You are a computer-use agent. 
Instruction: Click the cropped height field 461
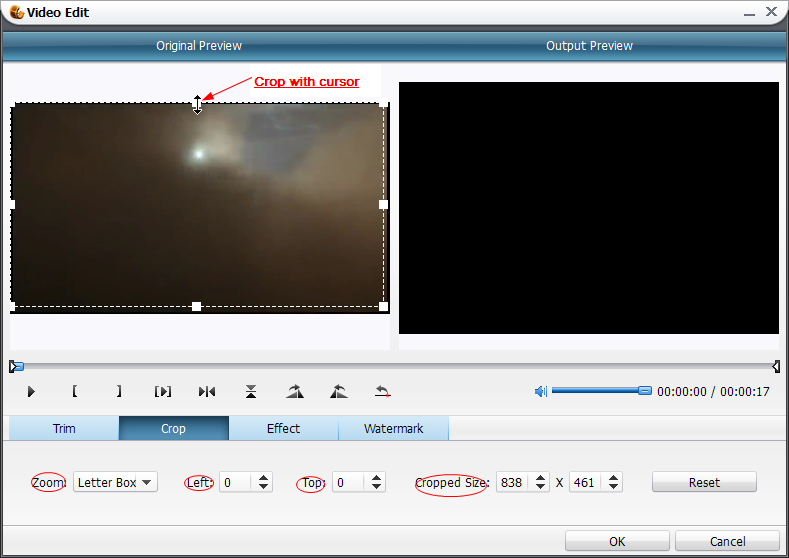(585, 483)
